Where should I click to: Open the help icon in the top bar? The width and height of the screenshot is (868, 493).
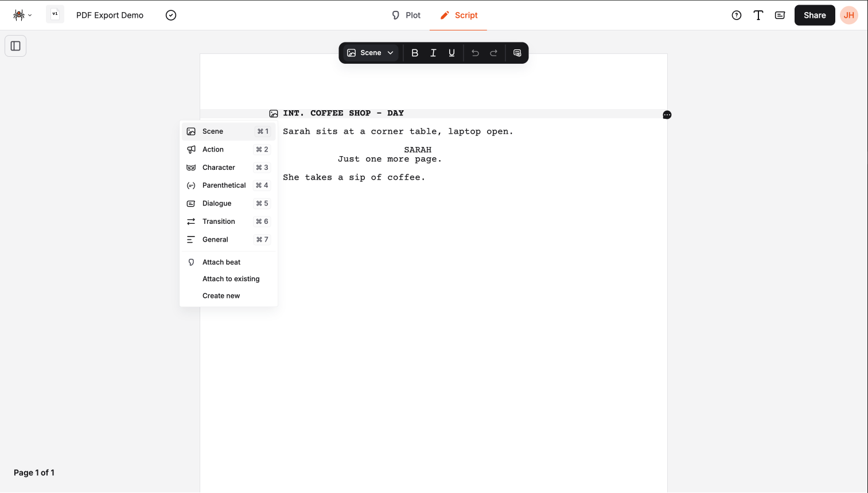coord(736,15)
